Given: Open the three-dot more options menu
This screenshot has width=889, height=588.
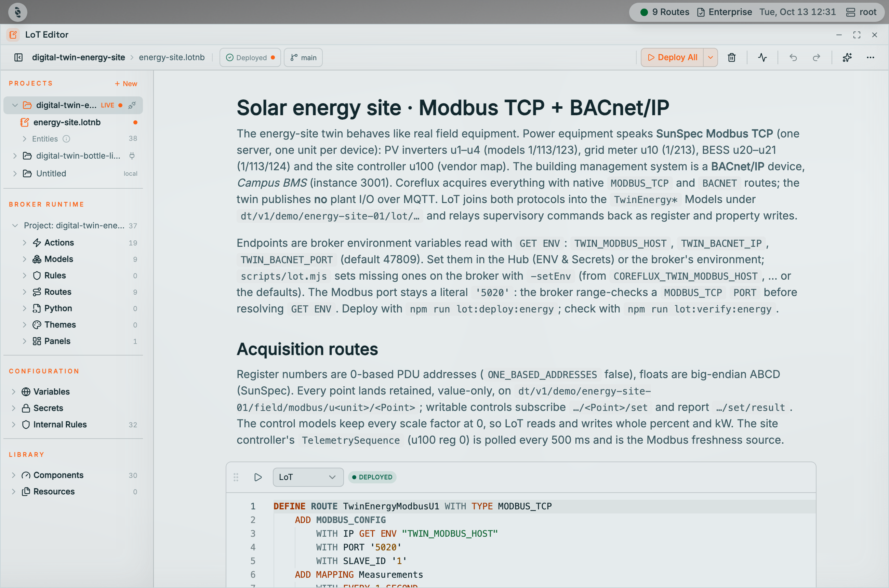Looking at the screenshot, I should 870,57.
